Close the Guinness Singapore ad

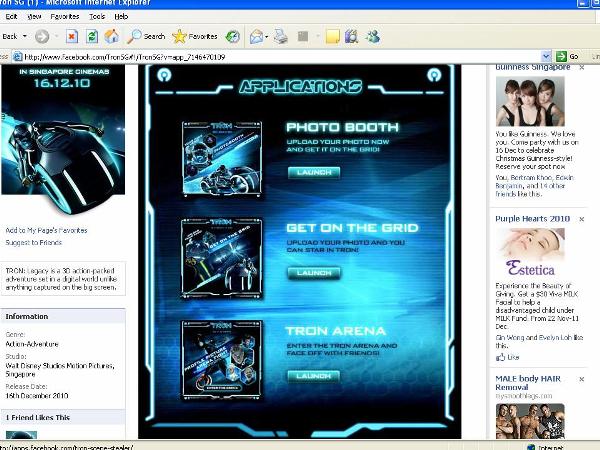(582, 68)
